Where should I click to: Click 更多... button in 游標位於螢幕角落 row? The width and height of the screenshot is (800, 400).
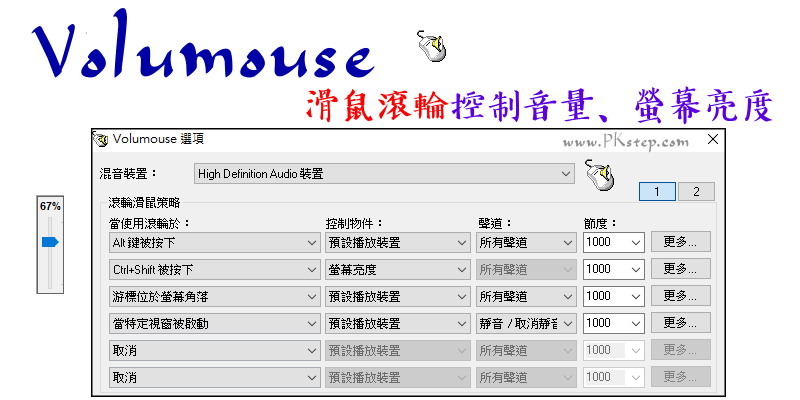[x=681, y=295]
